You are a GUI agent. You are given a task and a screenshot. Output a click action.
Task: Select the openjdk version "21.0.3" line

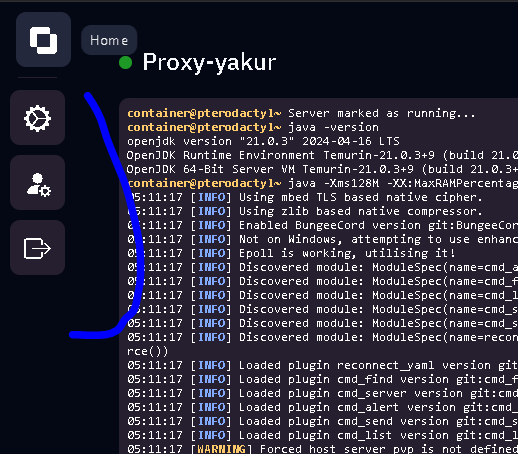[263, 141]
